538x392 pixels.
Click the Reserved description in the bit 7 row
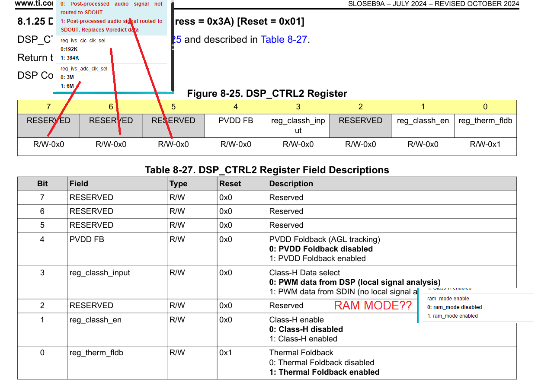(x=286, y=198)
